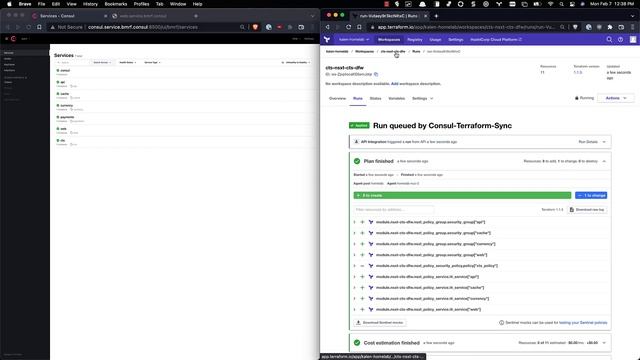Screen dimensions: 640x360
Task: Open the 'payments' service in Consul
Action: pos(67,117)
